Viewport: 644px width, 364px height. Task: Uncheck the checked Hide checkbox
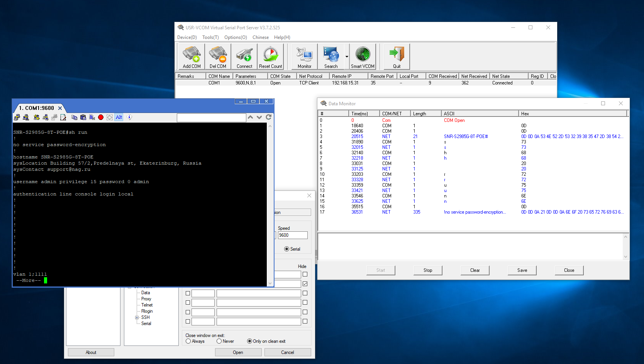(305, 284)
